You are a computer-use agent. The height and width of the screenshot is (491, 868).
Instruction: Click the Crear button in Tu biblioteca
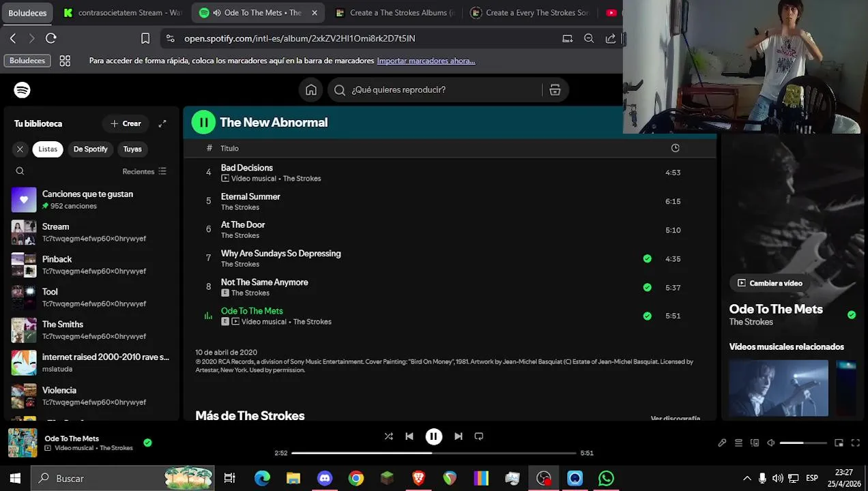coord(126,123)
